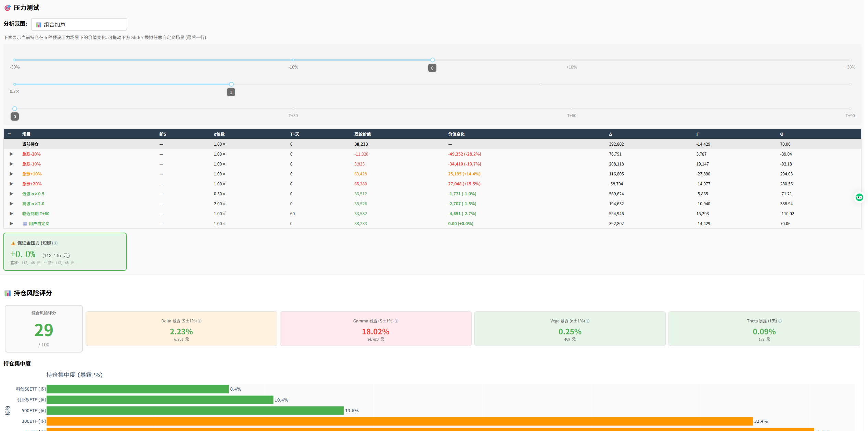868x431 pixels.
Task: Expand the 临近到期 T+60 scenario row
Action: click(x=11, y=214)
